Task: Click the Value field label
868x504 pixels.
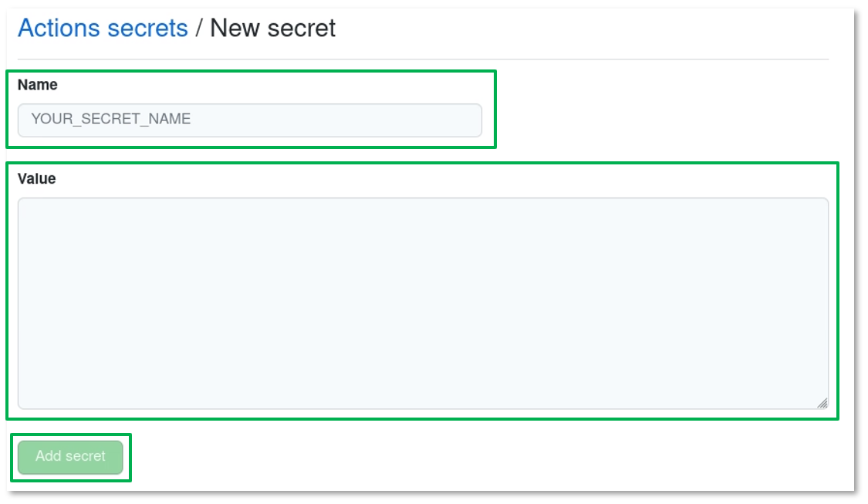Action: point(37,179)
